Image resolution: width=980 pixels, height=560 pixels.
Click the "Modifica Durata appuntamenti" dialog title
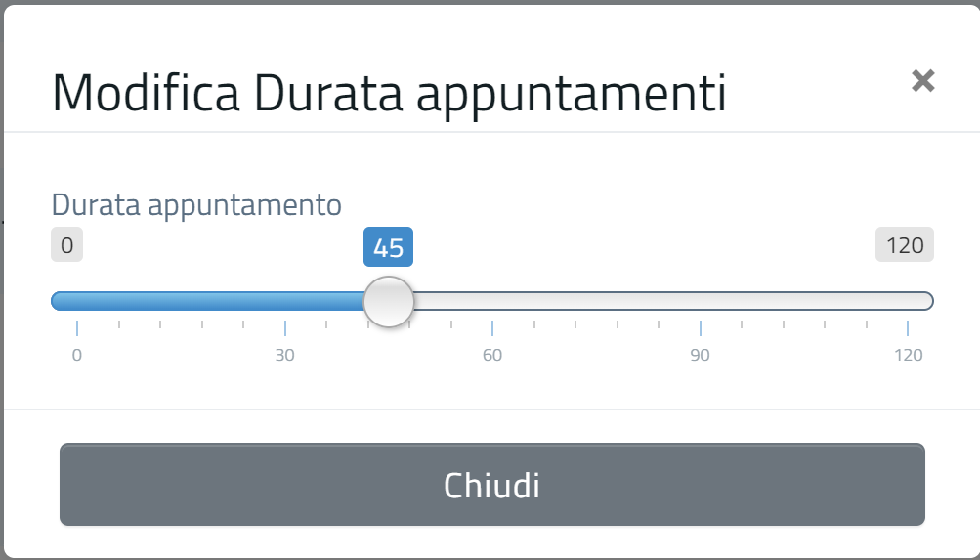coord(389,93)
